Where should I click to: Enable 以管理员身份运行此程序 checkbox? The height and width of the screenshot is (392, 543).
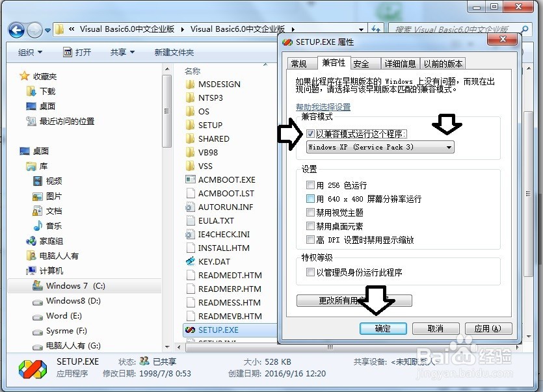coord(310,272)
